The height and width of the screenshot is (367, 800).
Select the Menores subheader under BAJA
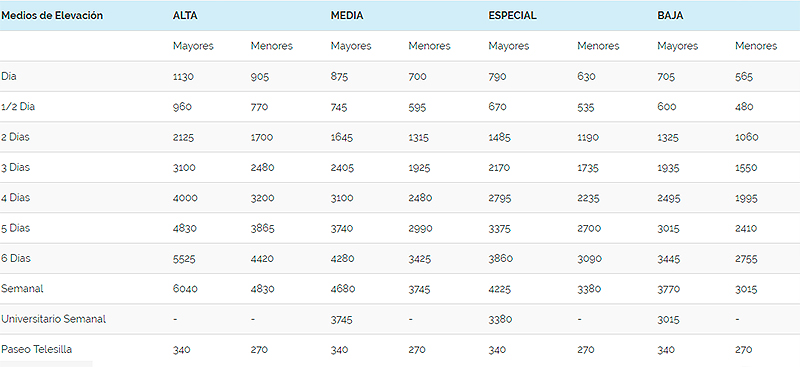pyautogui.click(x=756, y=46)
